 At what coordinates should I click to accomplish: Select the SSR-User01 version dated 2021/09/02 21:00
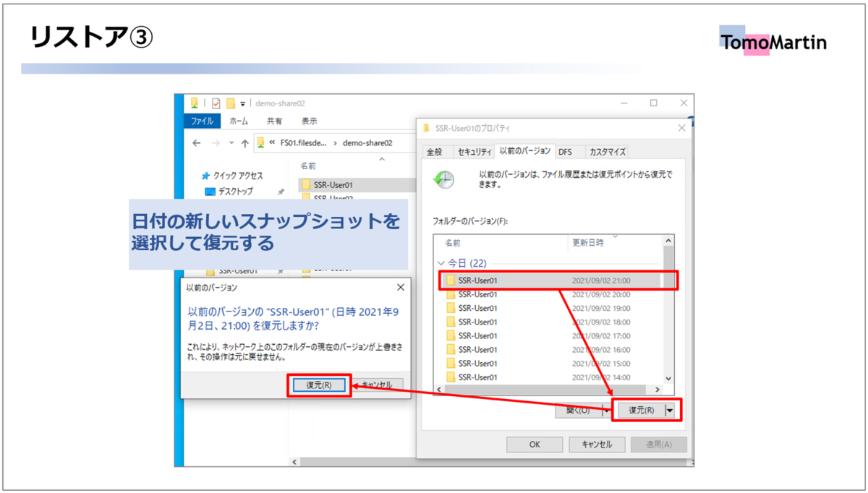pos(550,280)
